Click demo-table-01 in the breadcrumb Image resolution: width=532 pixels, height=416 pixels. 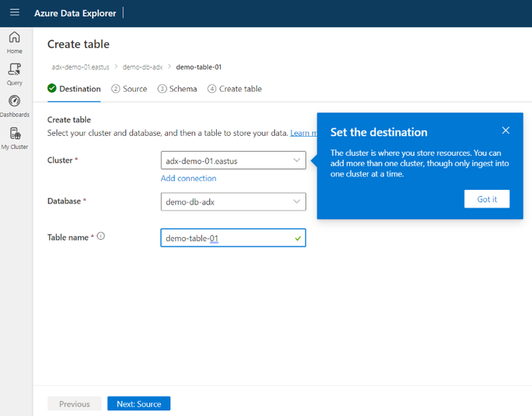click(199, 67)
